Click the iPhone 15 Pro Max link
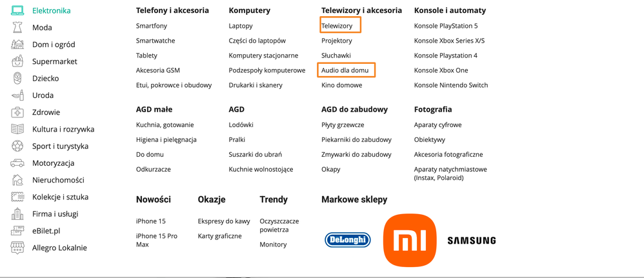Screen dimensions: 644x278 pos(157,240)
